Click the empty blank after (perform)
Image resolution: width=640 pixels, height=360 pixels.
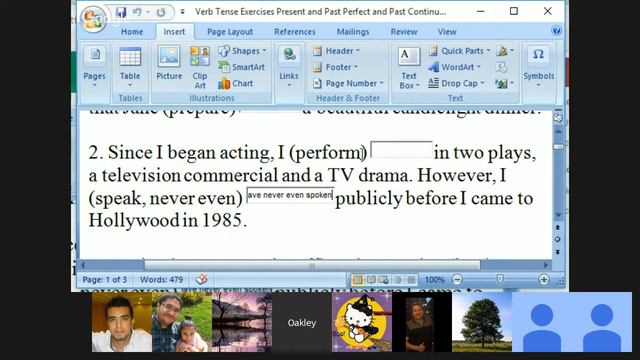[401, 149]
